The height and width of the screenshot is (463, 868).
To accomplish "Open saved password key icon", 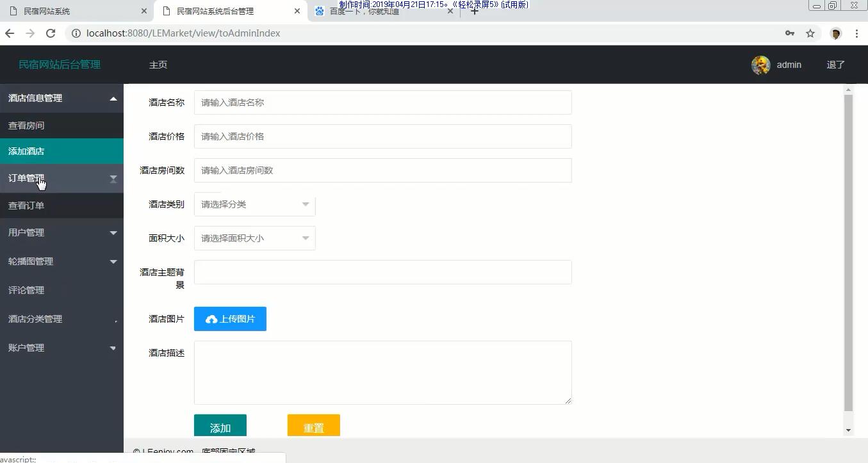I will [x=790, y=33].
